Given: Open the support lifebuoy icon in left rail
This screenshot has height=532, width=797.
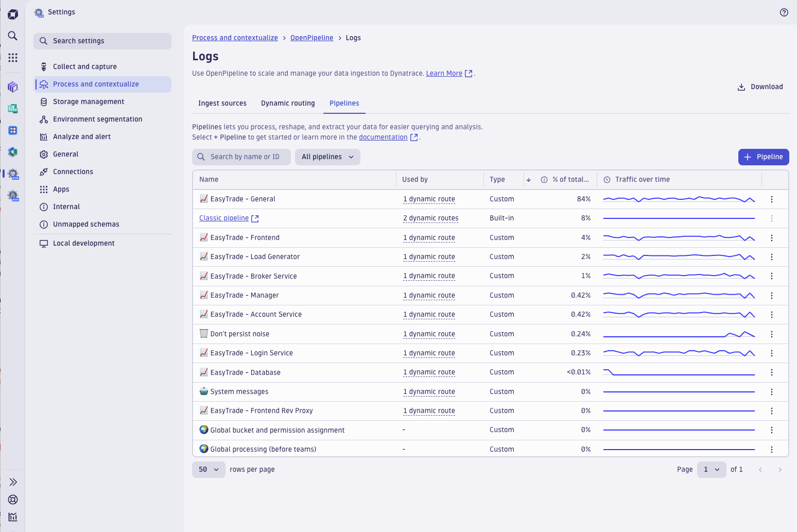Looking at the screenshot, I should tap(13, 500).
